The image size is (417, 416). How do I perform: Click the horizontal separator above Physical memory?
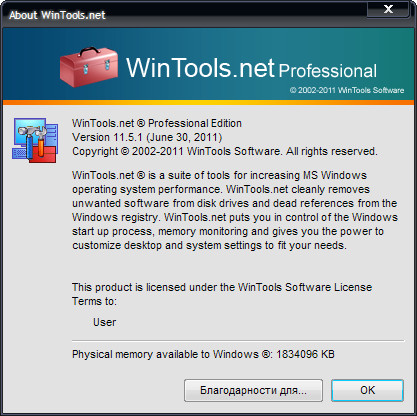coord(238,341)
